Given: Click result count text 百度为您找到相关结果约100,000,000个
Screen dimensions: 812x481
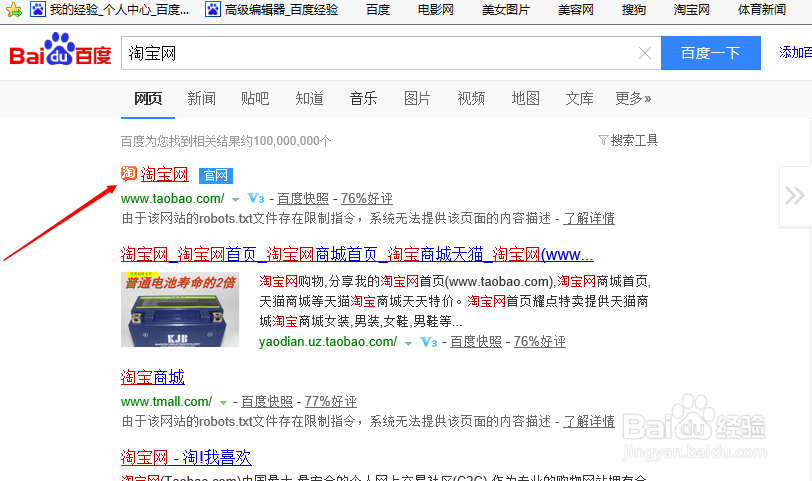Looking at the screenshot, I should tap(226, 141).
